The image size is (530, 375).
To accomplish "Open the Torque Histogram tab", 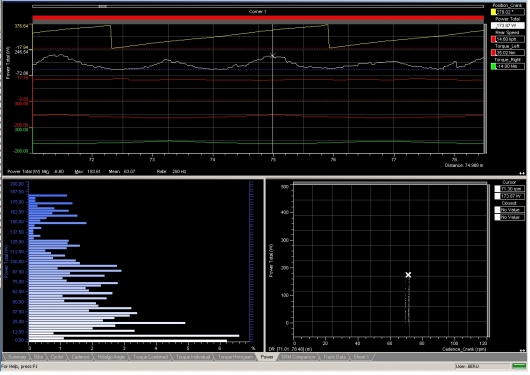I will tap(235, 357).
